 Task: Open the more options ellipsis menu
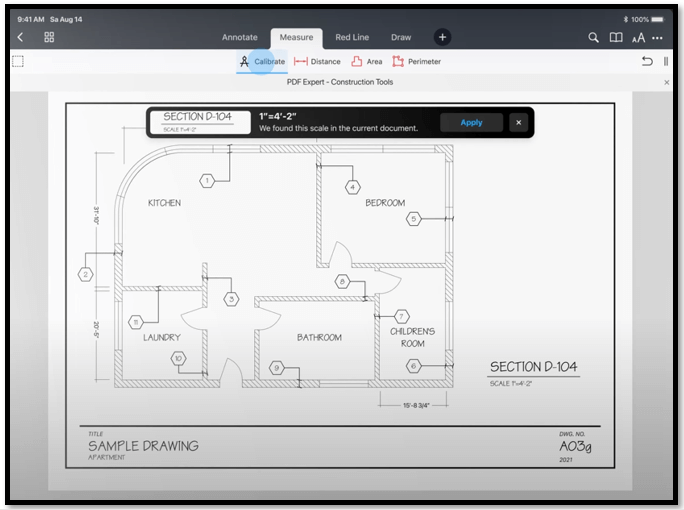coord(657,38)
